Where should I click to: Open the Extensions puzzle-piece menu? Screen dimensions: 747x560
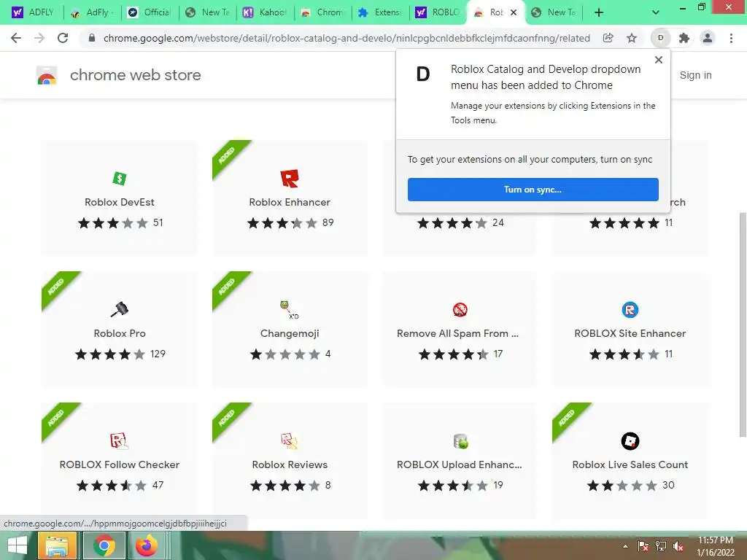tap(684, 38)
